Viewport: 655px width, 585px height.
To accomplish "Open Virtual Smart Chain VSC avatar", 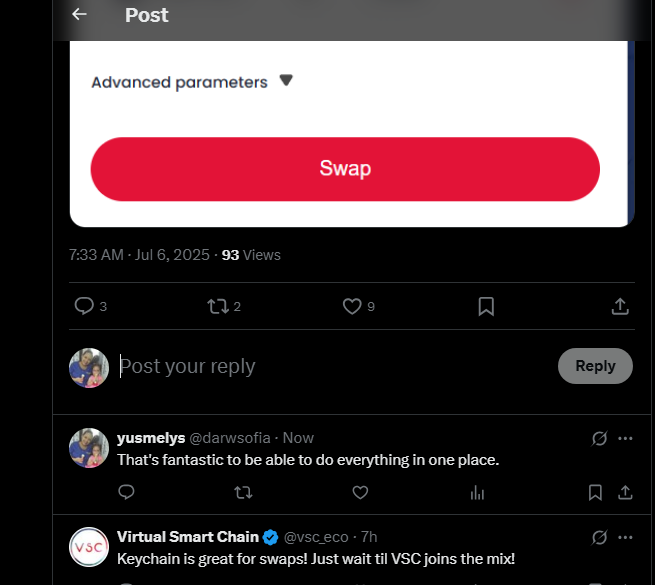I will [x=89, y=547].
